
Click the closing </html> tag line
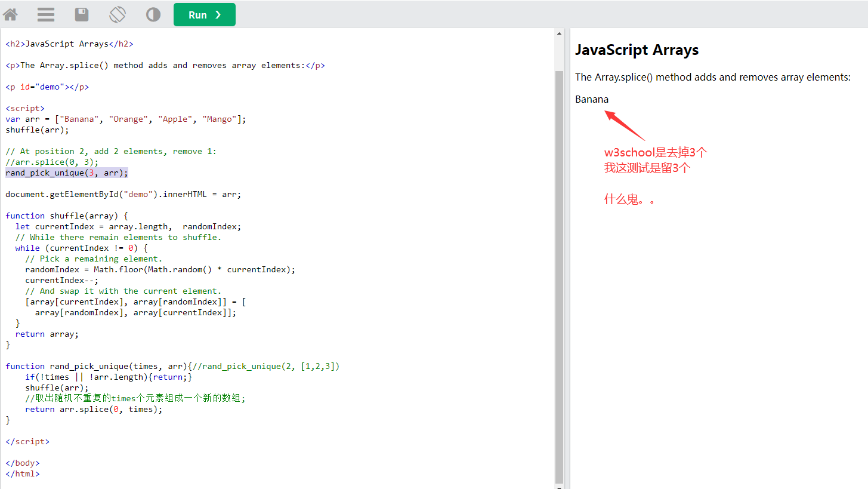pyautogui.click(x=23, y=473)
